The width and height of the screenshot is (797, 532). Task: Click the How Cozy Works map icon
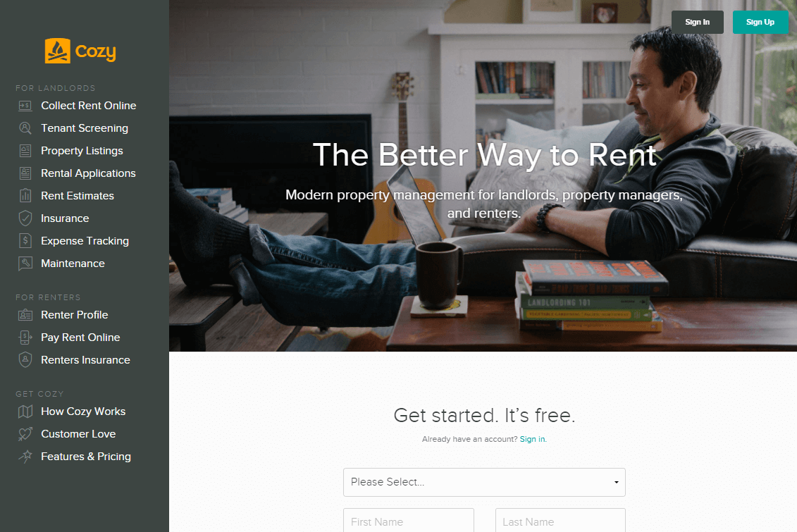[x=25, y=412]
